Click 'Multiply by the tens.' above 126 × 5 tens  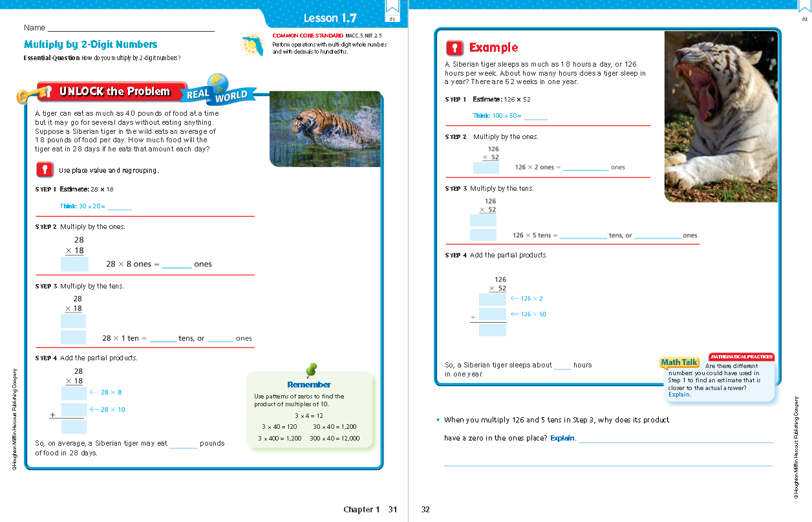pos(502,189)
